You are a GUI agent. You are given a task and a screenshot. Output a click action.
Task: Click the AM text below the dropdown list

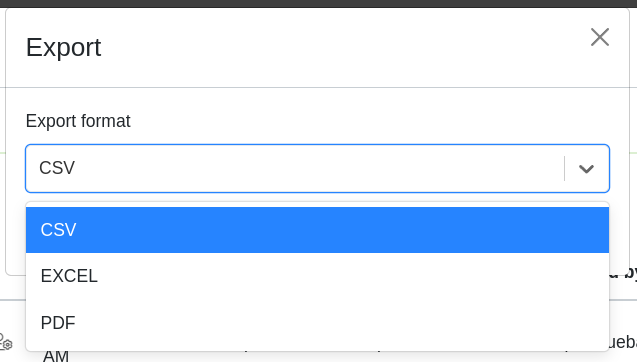point(56,356)
